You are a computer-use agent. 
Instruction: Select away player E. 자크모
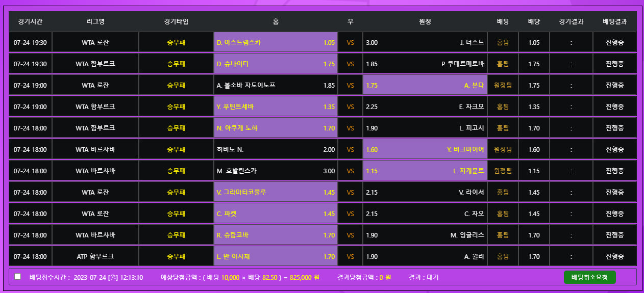pyautogui.click(x=425, y=107)
